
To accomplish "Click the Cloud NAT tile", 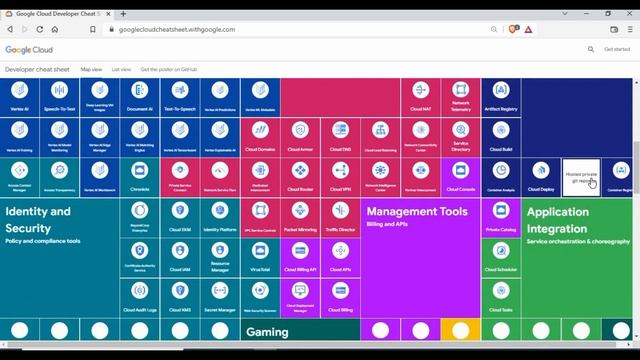I will tap(420, 97).
